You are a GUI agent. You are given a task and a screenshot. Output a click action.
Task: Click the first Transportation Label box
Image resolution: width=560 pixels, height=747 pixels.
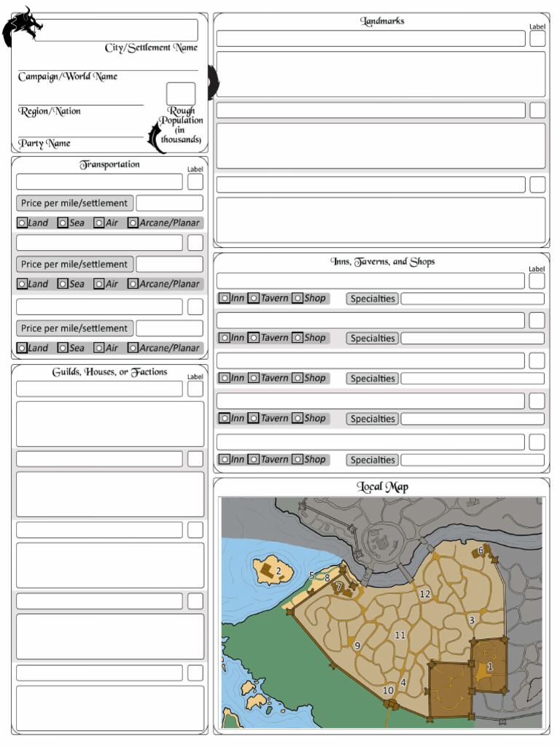(195, 182)
